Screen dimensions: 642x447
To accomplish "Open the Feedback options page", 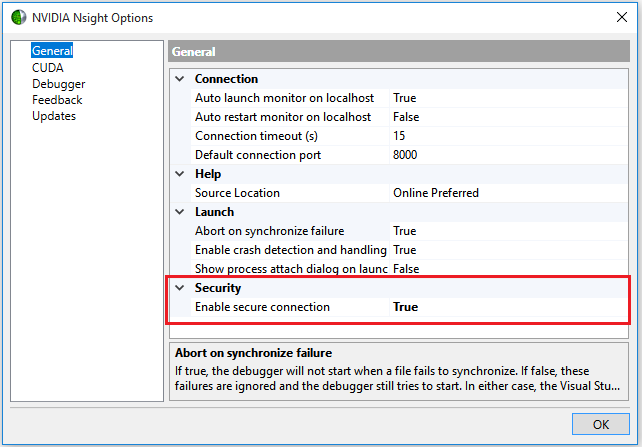I will click(57, 100).
